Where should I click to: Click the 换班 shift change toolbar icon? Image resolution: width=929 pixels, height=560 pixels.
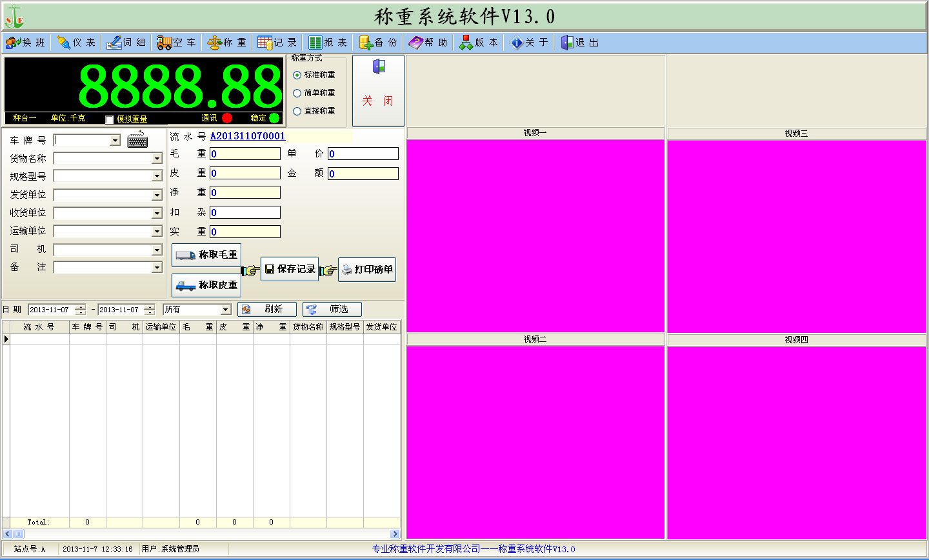pos(13,43)
